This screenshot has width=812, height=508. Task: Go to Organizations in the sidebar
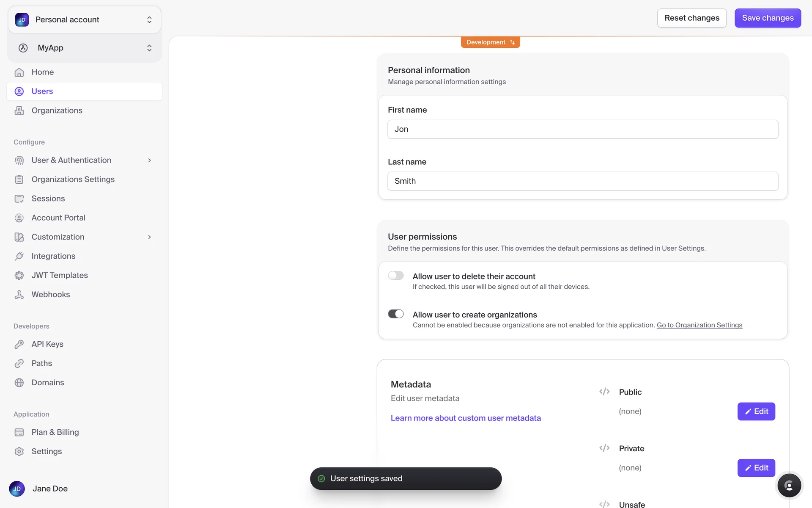(57, 110)
